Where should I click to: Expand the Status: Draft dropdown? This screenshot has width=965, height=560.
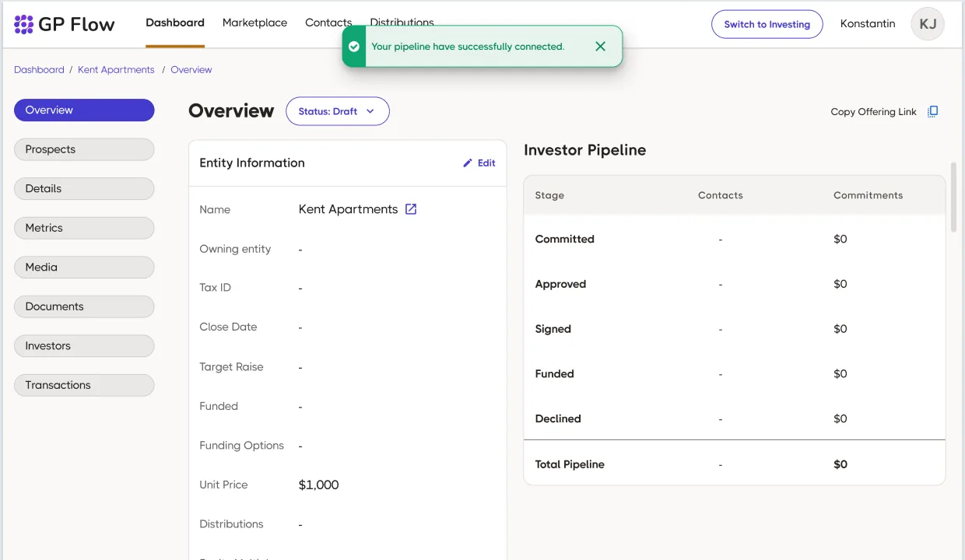338,111
